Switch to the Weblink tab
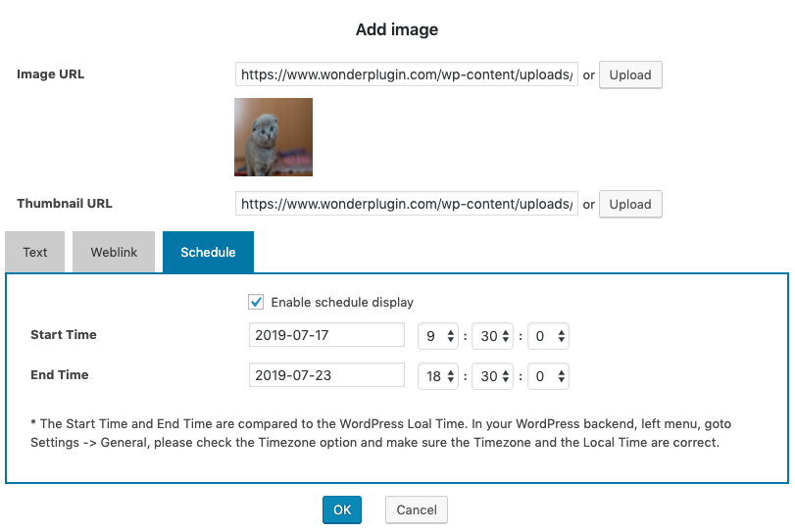The image size is (795, 532). 114,252
